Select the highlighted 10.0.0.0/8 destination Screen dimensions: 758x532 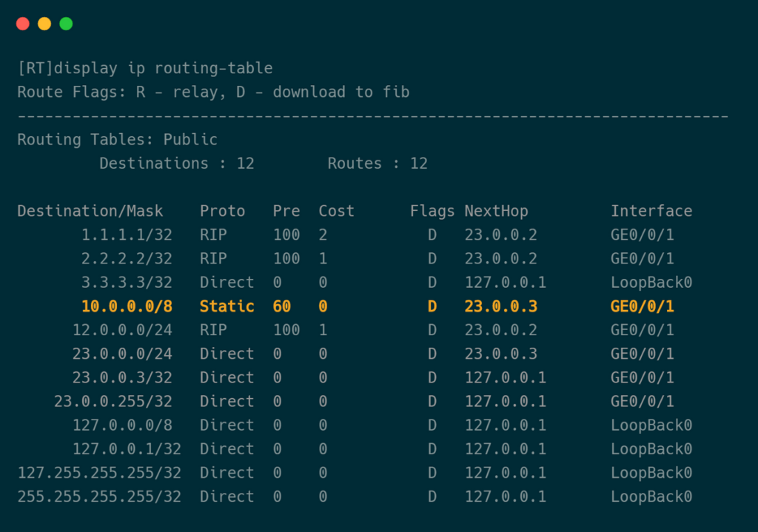tap(127, 306)
